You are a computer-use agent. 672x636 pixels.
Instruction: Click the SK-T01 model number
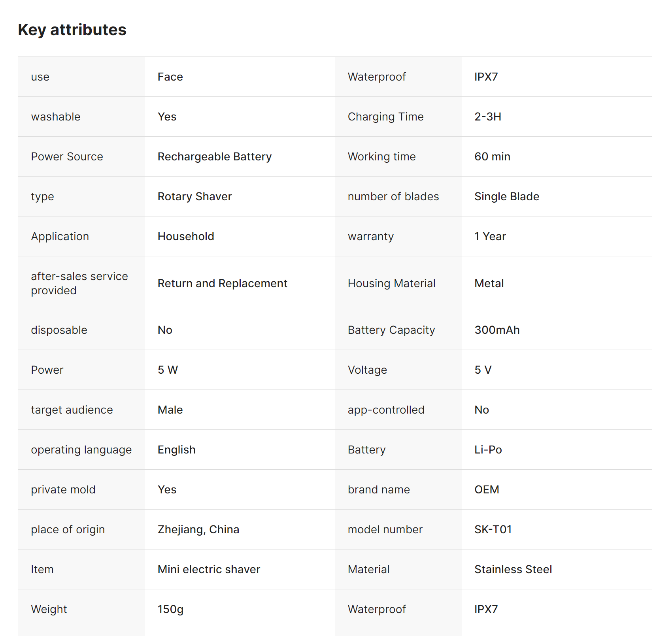(x=493, y=530)
